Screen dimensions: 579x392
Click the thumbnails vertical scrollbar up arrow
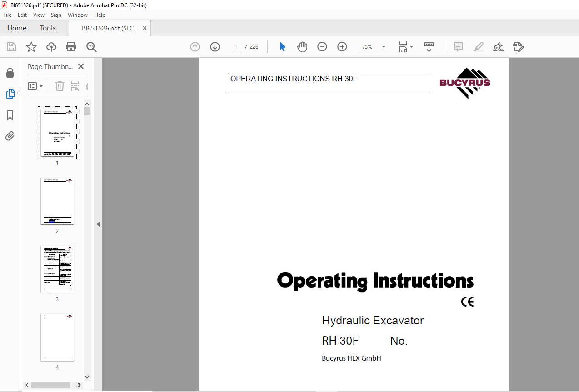[87, 103]
